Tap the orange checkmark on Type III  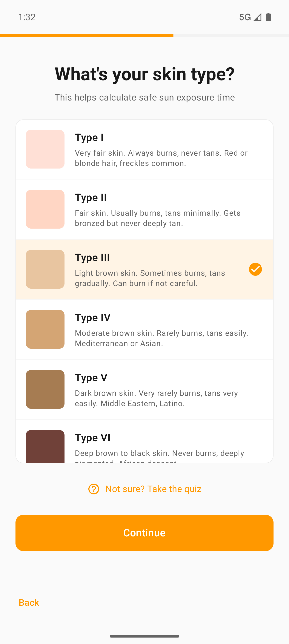point(255,269)
